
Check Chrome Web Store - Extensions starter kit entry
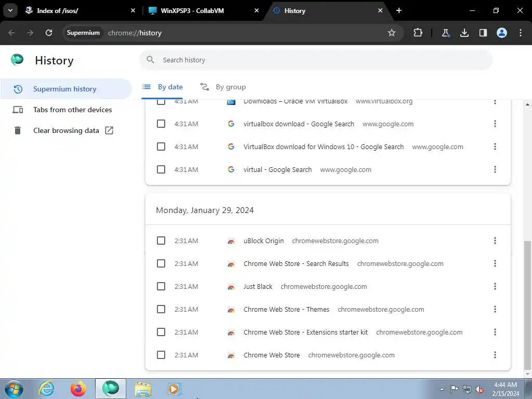pyautogui.click(x=161, y=332)
